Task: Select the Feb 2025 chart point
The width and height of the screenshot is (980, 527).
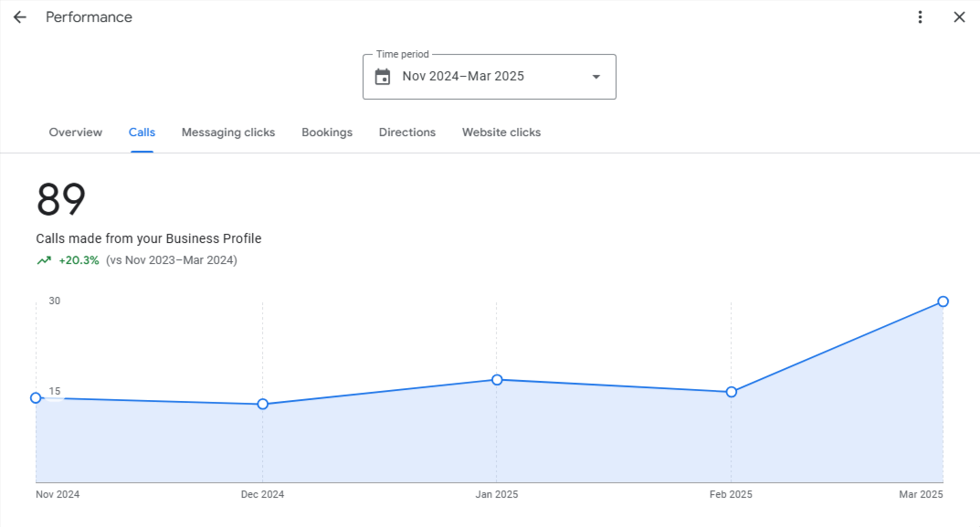Action: [x=732, y=392]
